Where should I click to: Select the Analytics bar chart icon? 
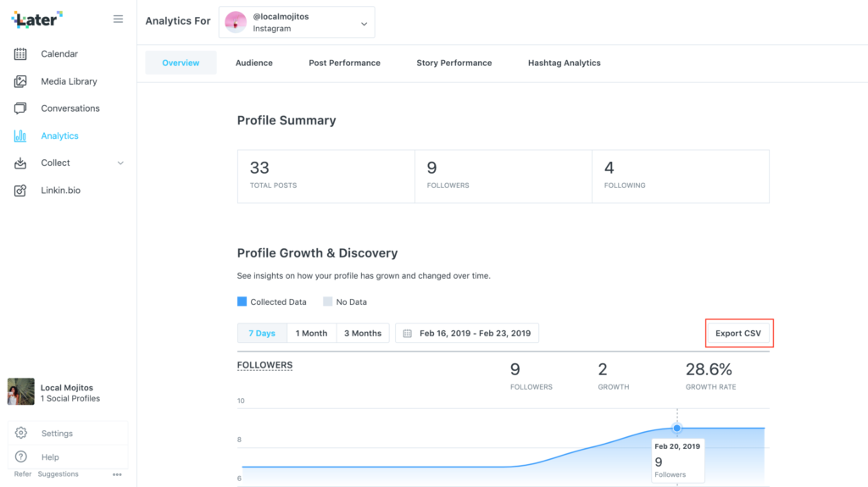click(20, 136)
